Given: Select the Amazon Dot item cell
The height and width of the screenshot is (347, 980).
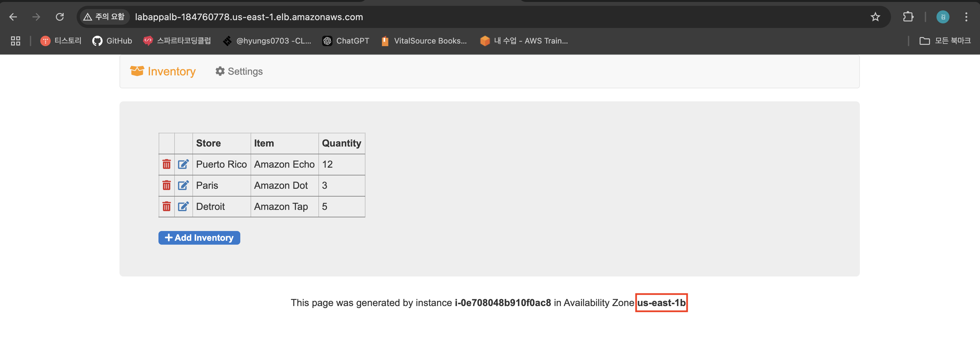Looking at the screenshot, I should 284,185.
